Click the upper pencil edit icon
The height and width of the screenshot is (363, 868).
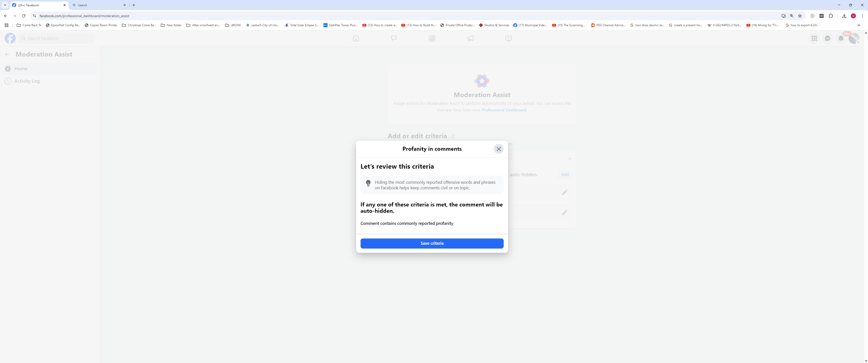point(565,192)
